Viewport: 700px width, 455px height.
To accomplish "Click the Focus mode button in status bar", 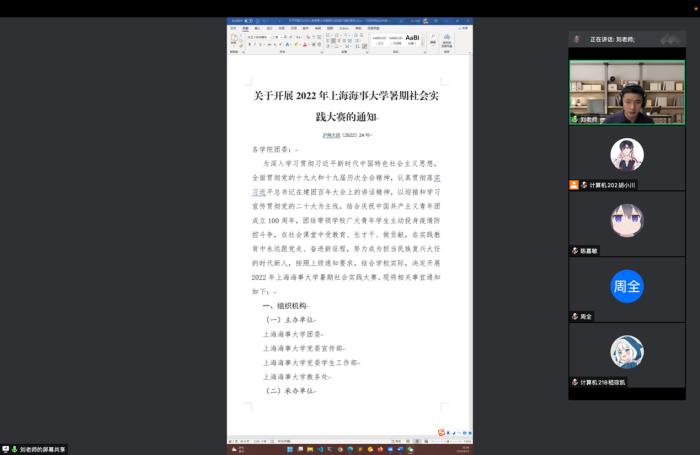I will pyautogui.click(x=396, y=441).
